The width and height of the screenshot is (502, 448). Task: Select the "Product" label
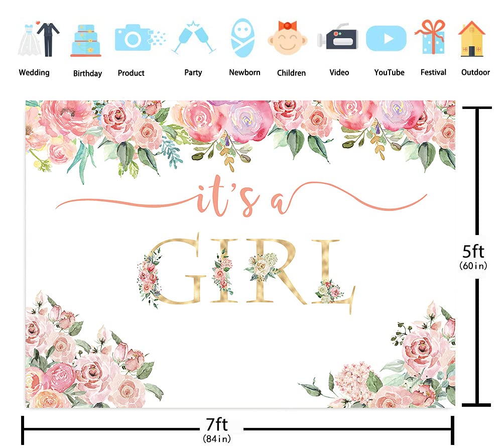click(131, 73)
